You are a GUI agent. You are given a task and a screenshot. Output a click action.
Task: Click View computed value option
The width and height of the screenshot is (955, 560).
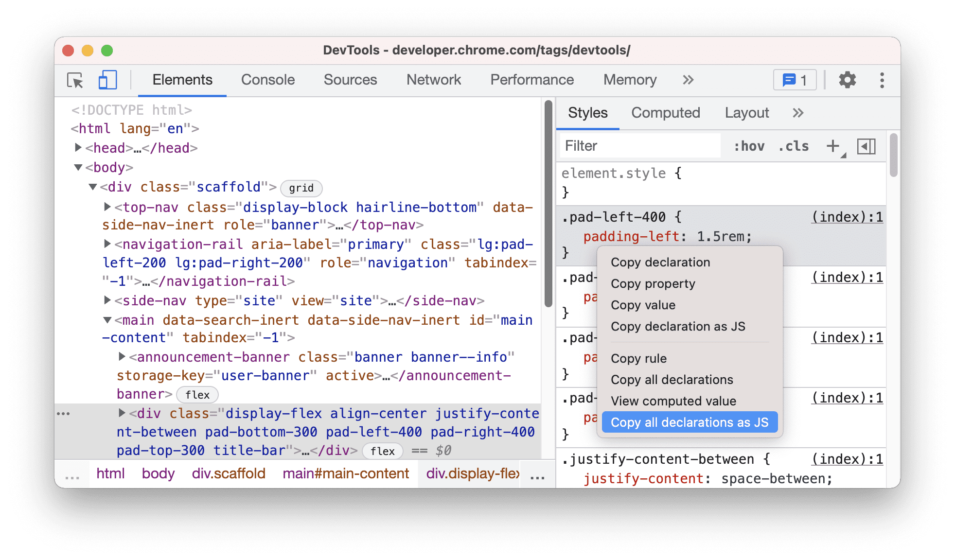[674, 402]
